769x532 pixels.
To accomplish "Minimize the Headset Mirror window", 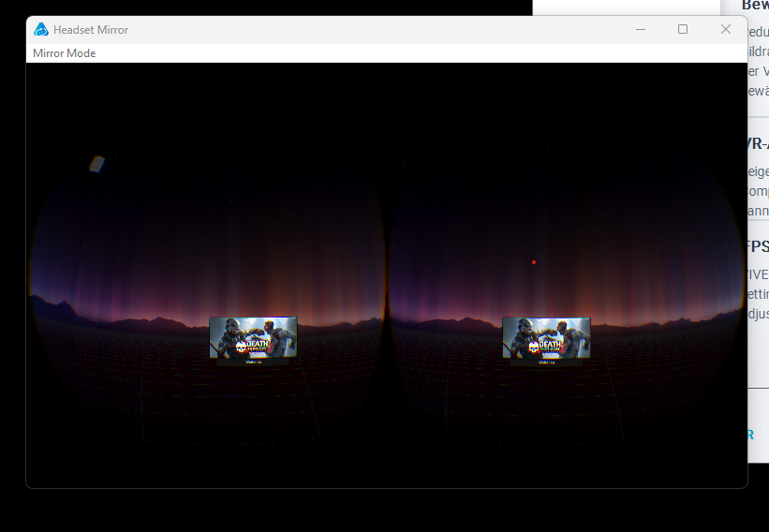I will click(x=641, y=29).
